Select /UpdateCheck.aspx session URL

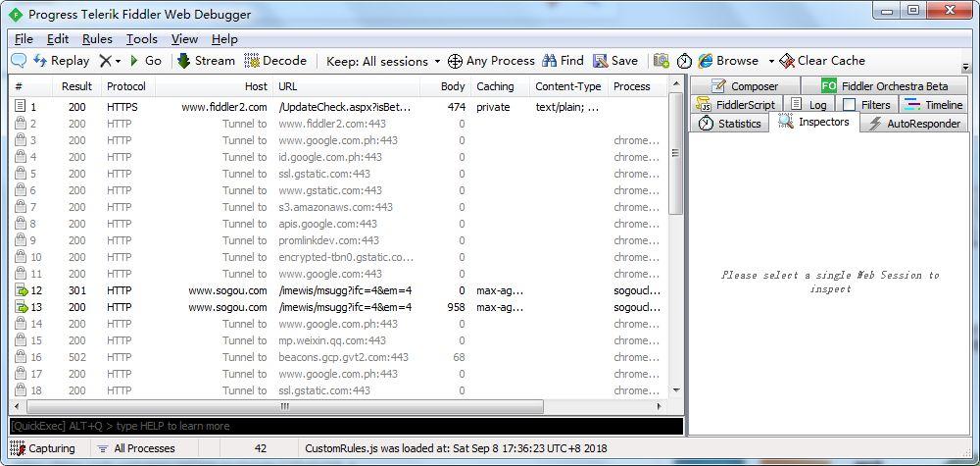(345, 107)
